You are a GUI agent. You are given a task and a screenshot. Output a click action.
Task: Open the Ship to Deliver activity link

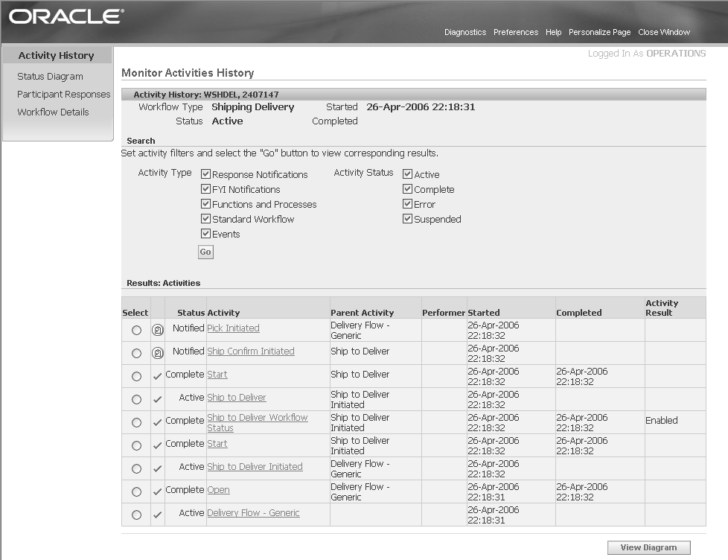click(x=236, y=398)
